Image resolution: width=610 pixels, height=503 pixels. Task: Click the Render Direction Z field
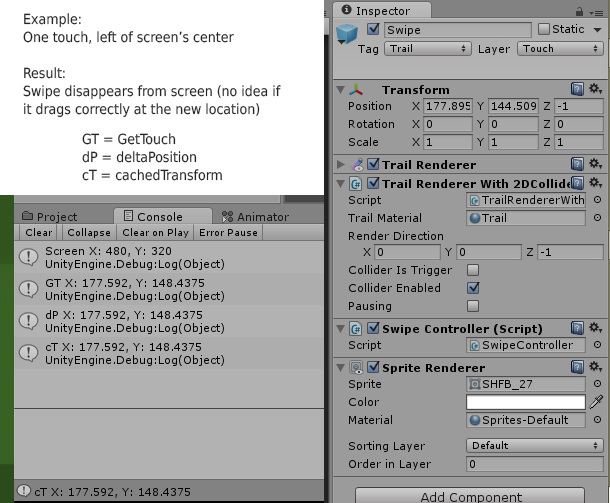click(x=570, y=252)
